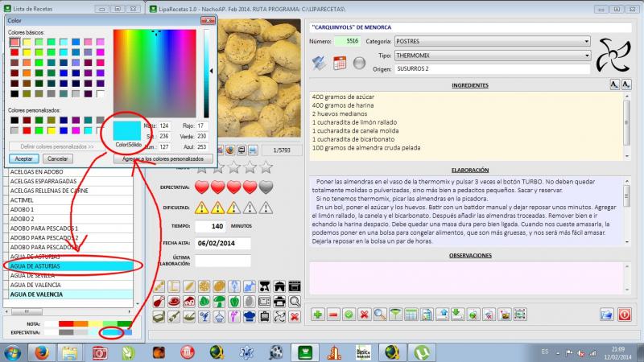The image size is (644, 362).
Task: Open uTorrent from the taskbar
Action: tap(421, 352)
